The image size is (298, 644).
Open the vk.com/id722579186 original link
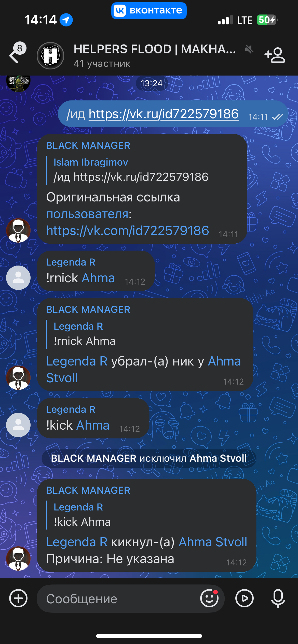click(x=128, y=231)
